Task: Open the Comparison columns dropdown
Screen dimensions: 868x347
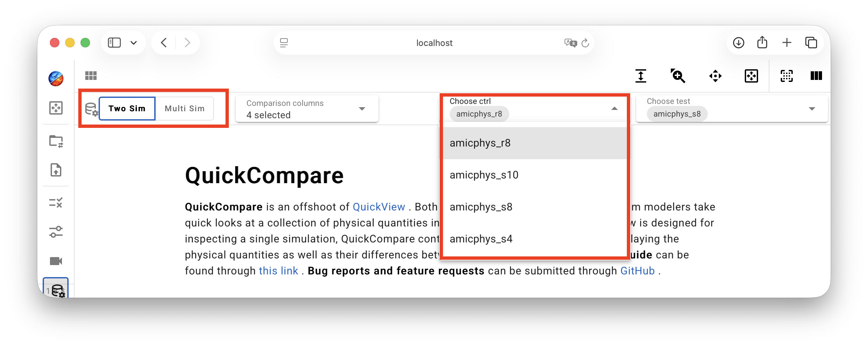Action: (x=307, y=109)
